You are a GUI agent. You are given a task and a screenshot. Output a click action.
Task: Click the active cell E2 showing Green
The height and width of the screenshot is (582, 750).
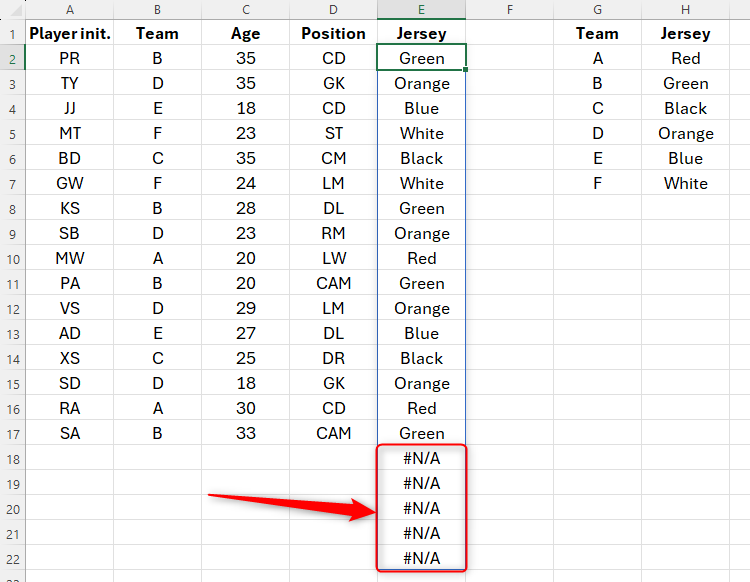point(421,58)
